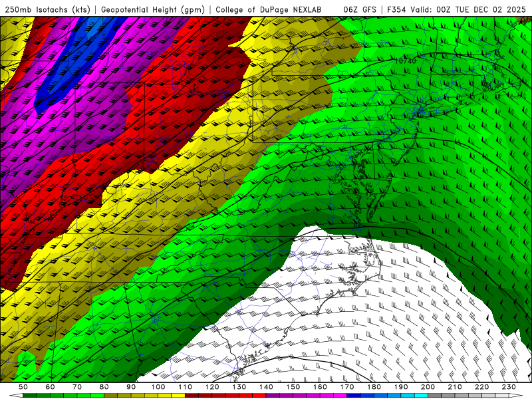Select the bright red swatch ending at 140

pos(259,395)
